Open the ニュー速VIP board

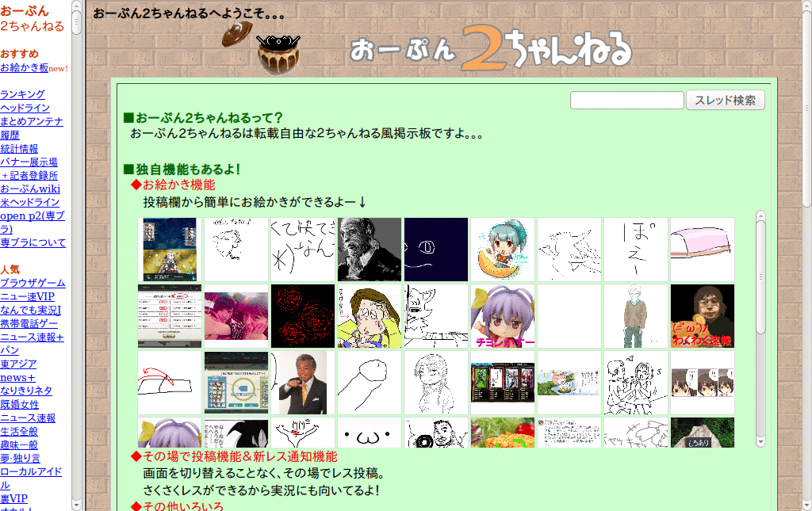(28, 296)
